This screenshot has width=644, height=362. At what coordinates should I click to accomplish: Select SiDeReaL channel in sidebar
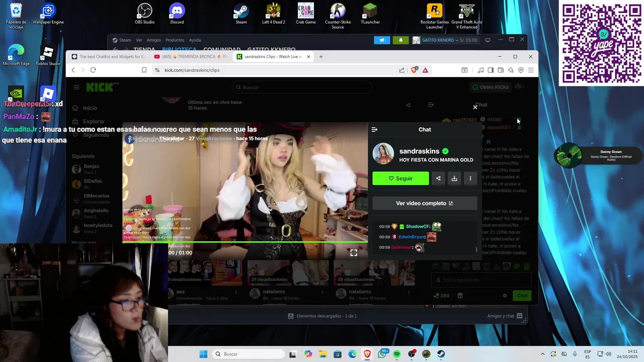click(93, 184)
